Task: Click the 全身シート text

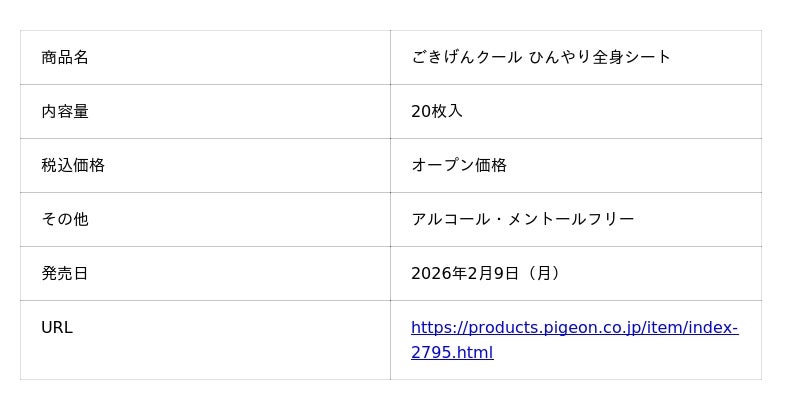Action: click(636, 58)
